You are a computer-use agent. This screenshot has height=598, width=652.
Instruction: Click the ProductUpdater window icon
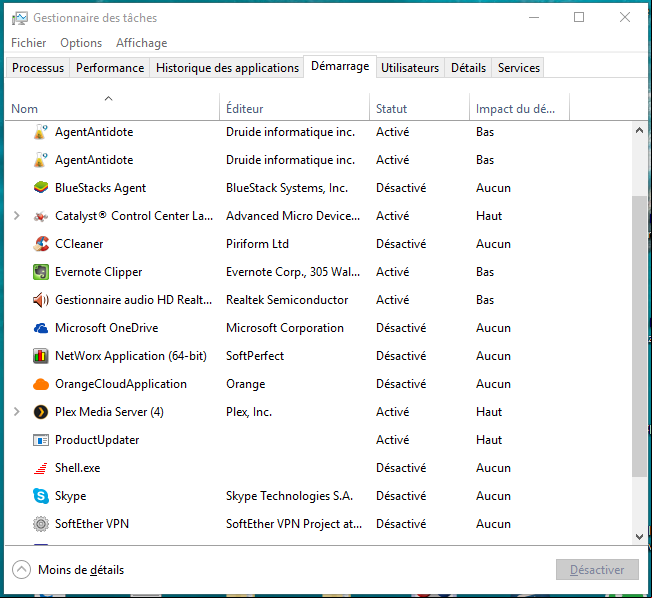point(41,440)
